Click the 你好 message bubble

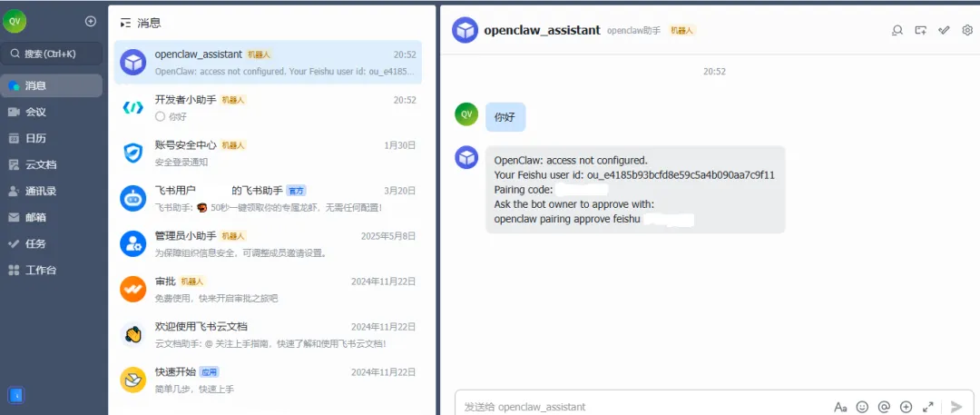[x=505, y=117]
